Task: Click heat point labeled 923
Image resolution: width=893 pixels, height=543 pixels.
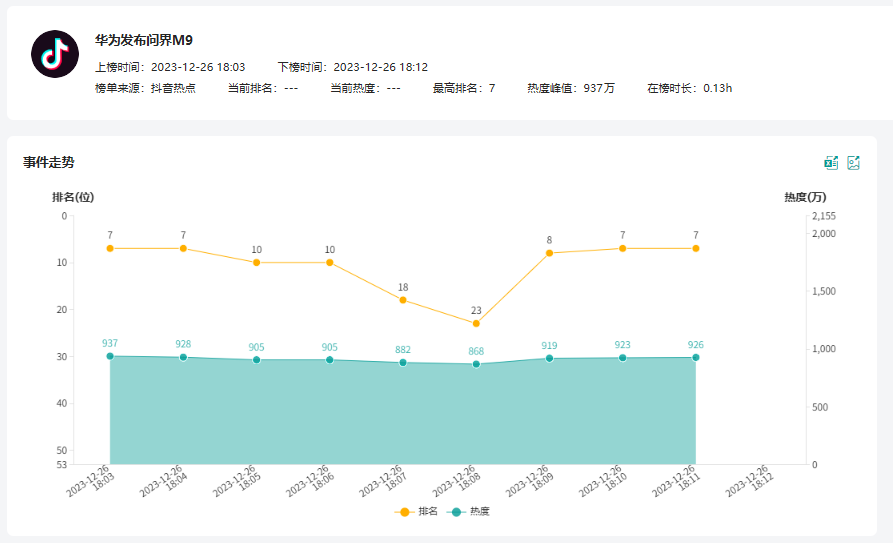Action: point(622,358)
